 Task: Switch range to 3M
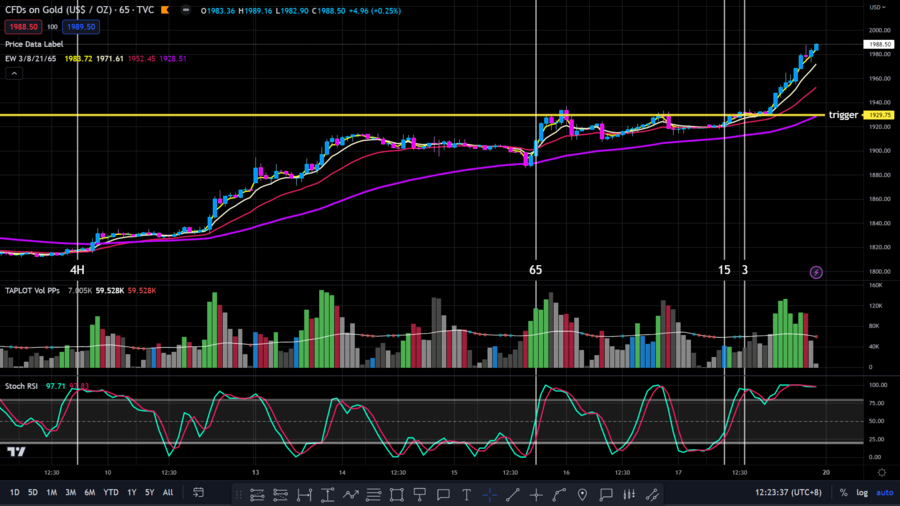pos(71,492)
